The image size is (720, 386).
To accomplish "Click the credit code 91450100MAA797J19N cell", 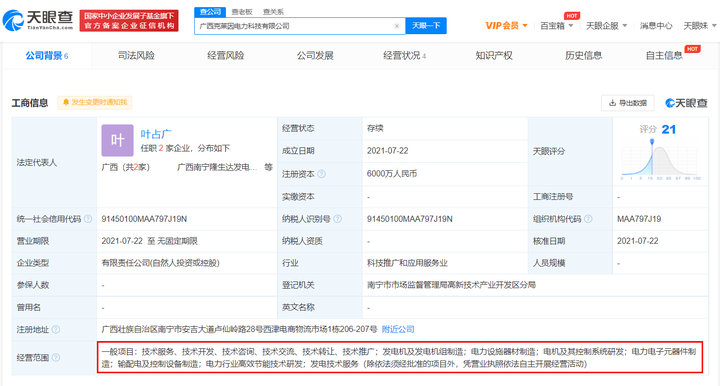I will click(x=144, y=219).
